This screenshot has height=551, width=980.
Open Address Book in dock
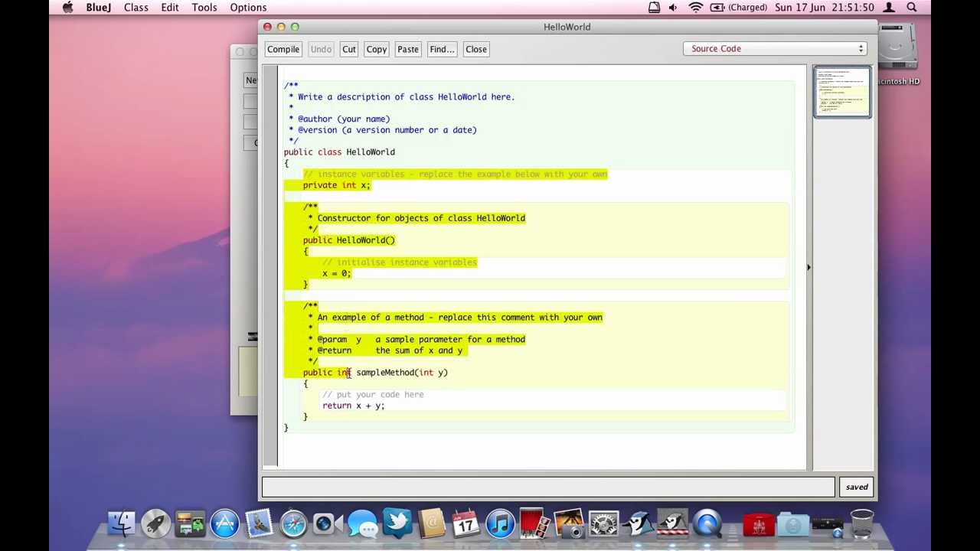click(x=431, y=524)
